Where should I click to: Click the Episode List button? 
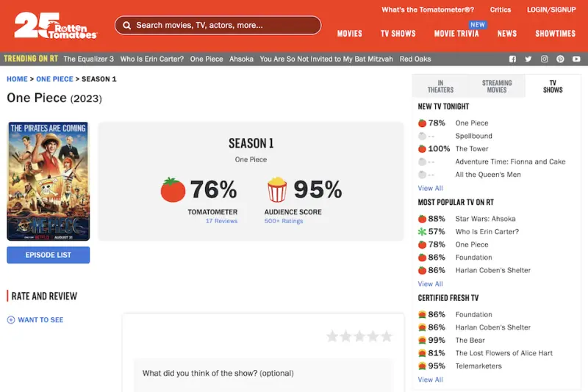click(49, 255)
